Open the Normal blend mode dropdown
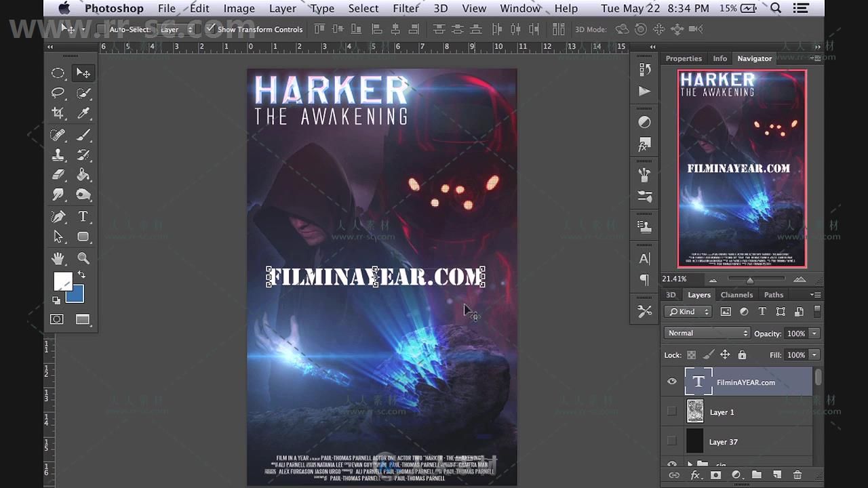Viewport: 868px width, 488px height. pos(707,333)
